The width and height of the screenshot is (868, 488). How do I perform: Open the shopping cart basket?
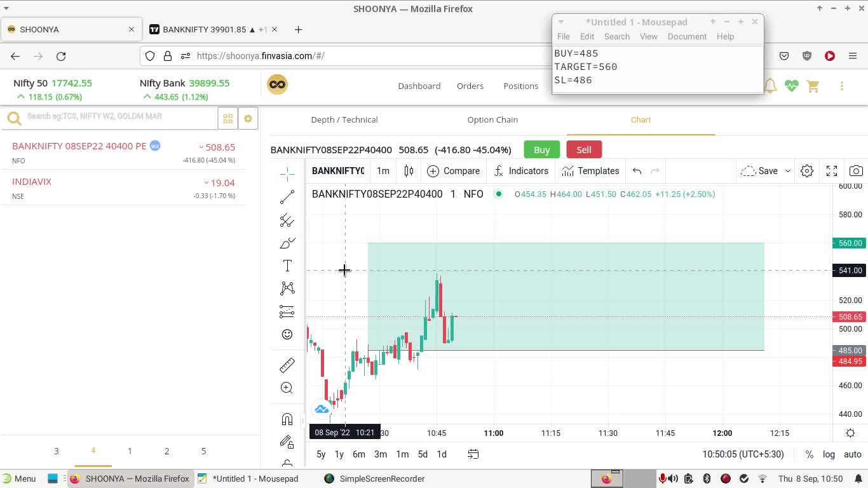click(813, 86)
